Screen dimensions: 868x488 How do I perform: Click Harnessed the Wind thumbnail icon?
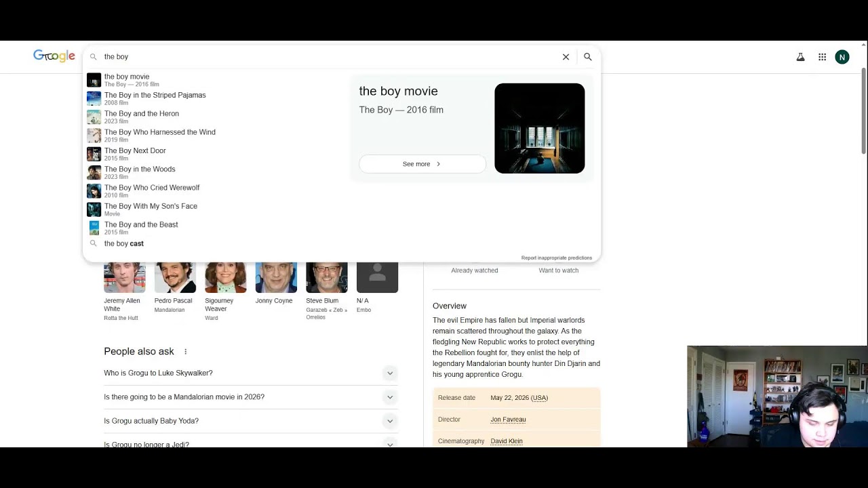[x=94, y=136]
